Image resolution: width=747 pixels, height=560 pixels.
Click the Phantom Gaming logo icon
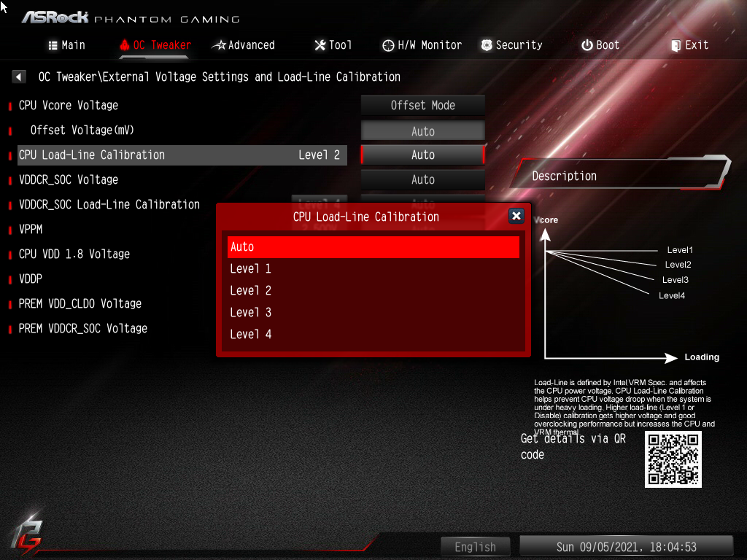(27, 535)
